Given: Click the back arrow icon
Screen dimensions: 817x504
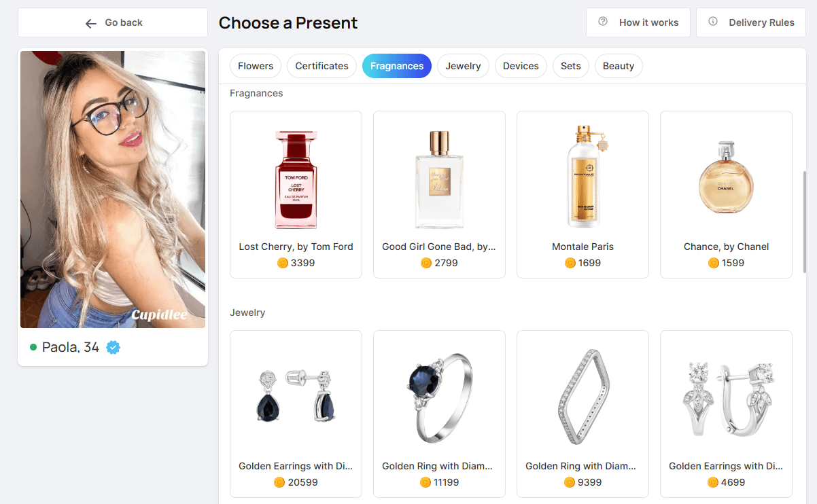Looking at the screenshot, I should [x=91, y=23].
